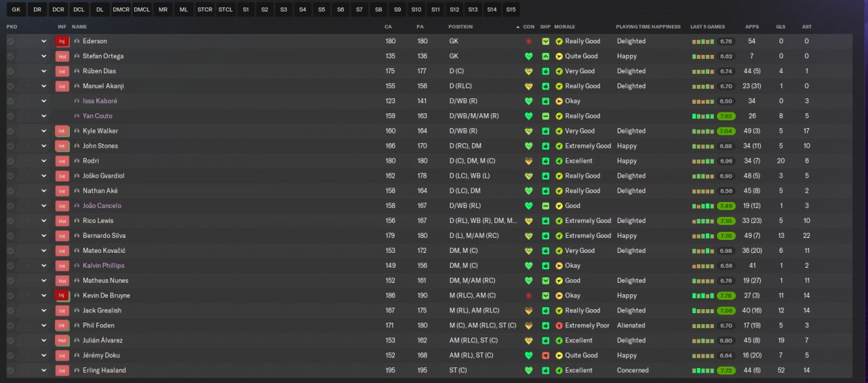Click the Hol status icon for Rico Lewis

pyautogui.click(x=62, y=220)
